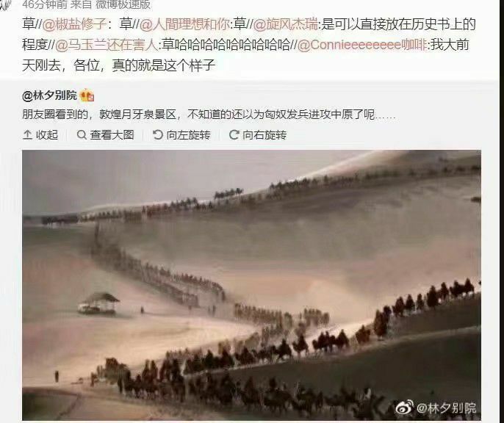Click the @林夕别院 watermark text on photo
This screenshot has height=423, width=504.
tap(446, 408)
